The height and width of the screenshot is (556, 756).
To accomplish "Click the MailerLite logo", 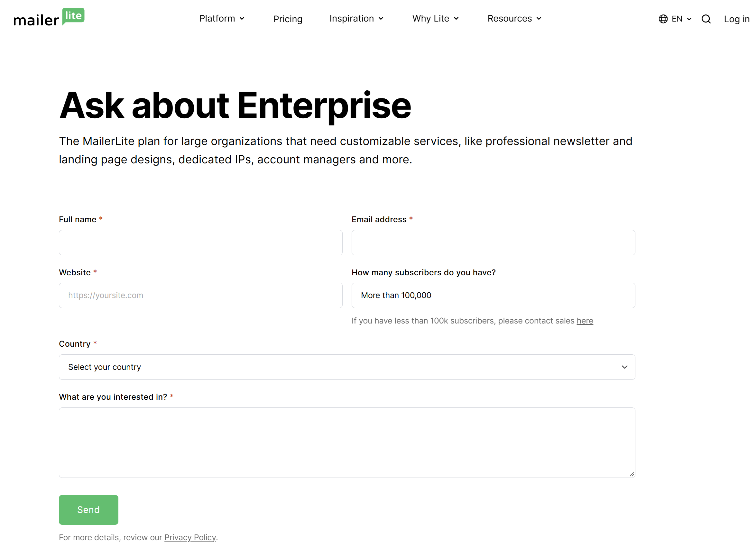I will click(49, 17).
